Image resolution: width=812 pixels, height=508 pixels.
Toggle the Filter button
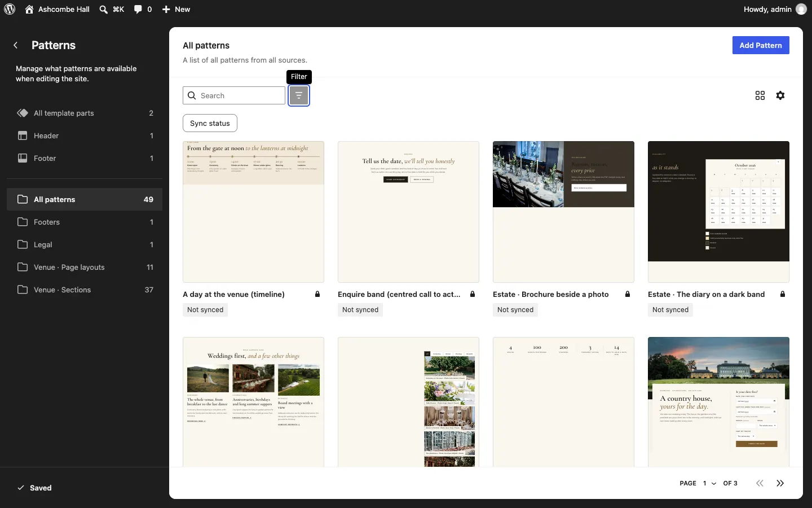299,95
